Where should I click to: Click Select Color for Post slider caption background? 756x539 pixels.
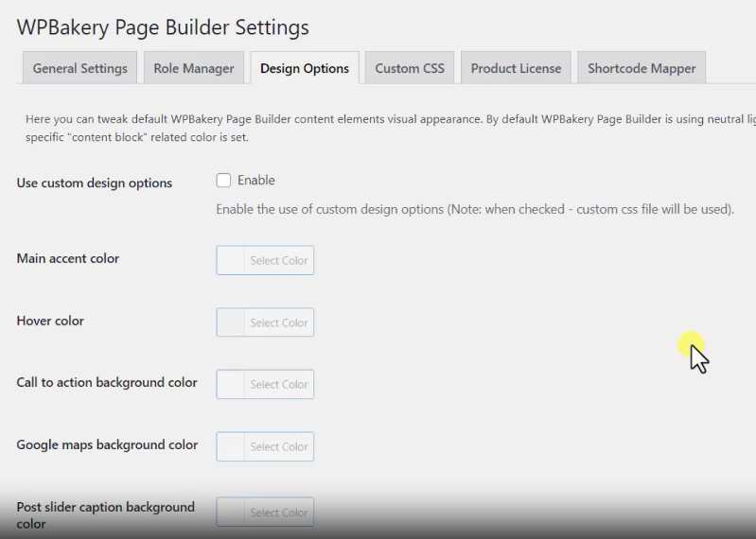click(x=279, y=512)
